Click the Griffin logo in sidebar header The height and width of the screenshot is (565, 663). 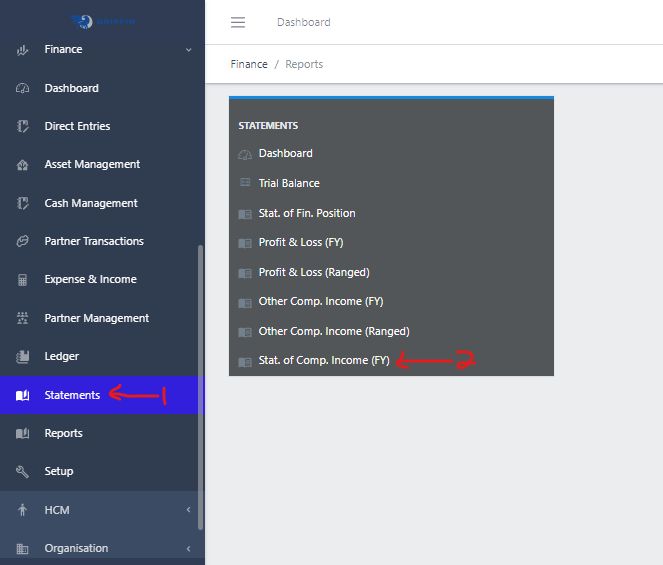(x=103, y=22)
